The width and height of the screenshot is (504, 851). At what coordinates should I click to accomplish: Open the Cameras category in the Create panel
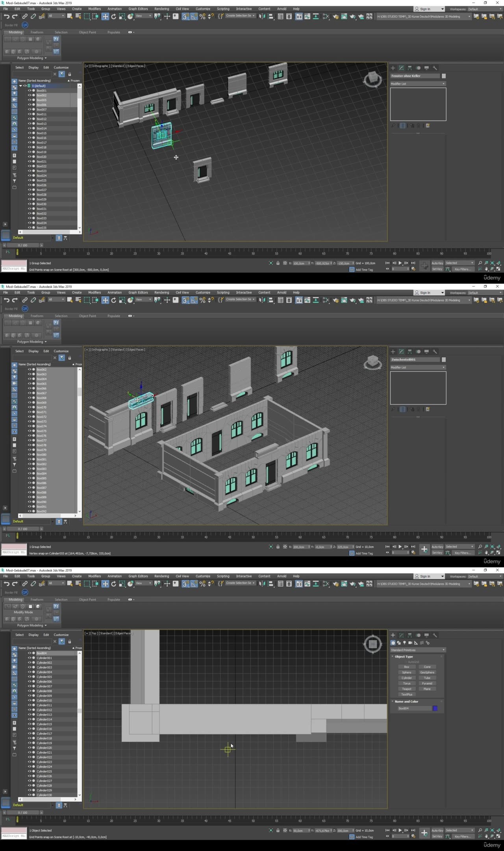pos(410,643)
